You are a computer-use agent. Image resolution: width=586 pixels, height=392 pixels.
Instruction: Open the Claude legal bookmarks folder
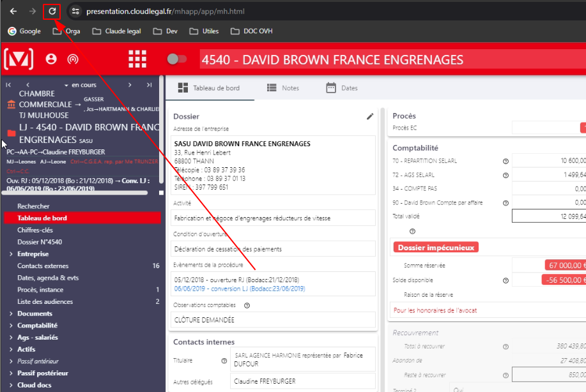point(116,31)
